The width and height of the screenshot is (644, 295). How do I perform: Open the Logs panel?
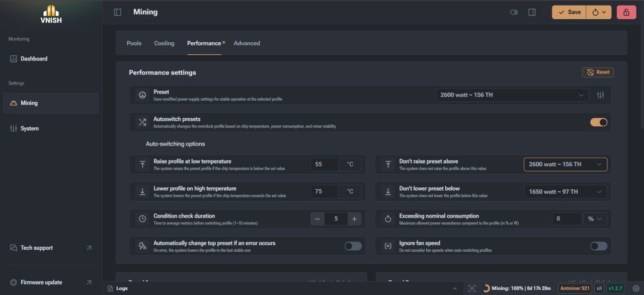[118, 288]
